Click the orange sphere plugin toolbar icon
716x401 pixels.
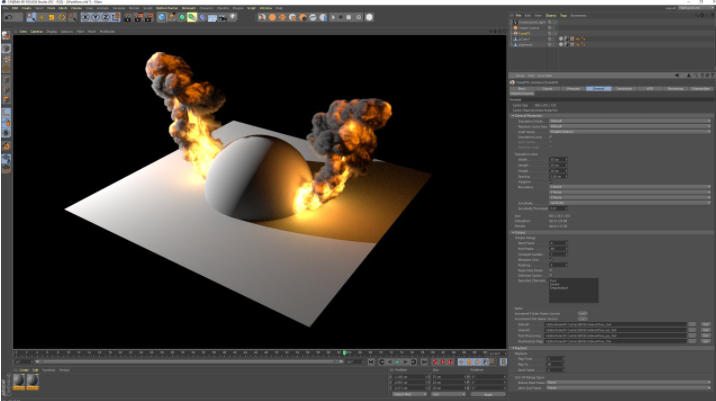pos(272,17)
